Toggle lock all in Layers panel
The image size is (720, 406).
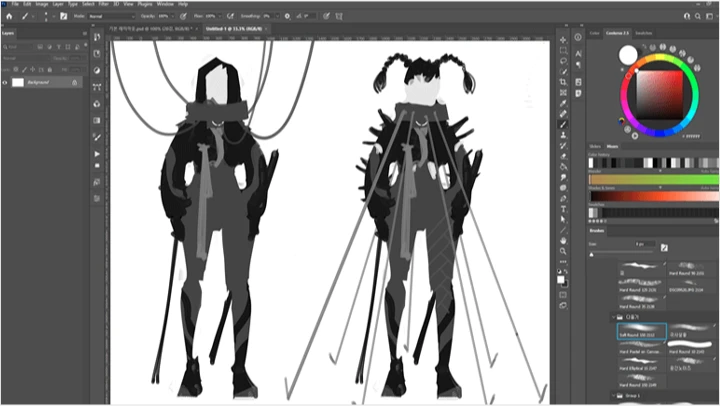click(x=50, y=69)
